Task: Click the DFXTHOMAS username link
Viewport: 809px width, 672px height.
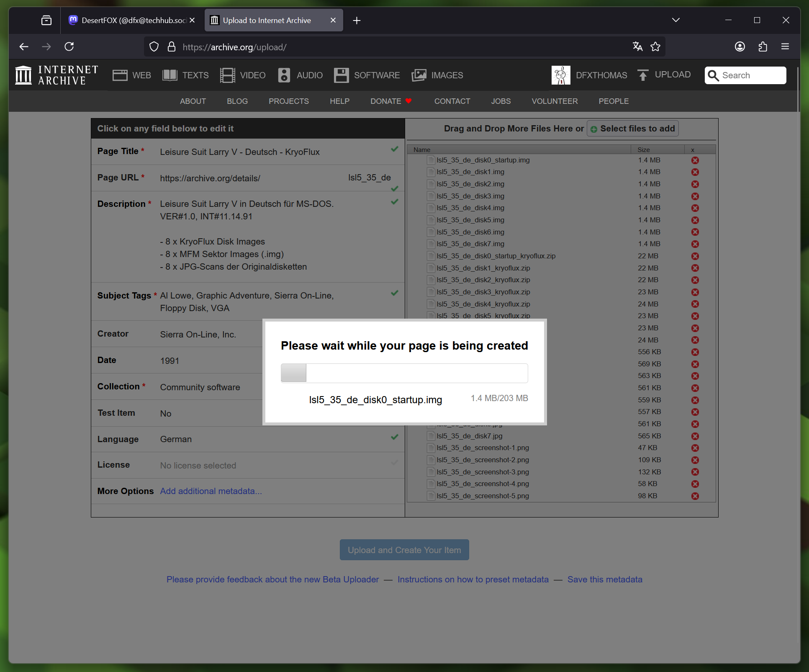Action: pyautogui.click(x=601, y=75)
